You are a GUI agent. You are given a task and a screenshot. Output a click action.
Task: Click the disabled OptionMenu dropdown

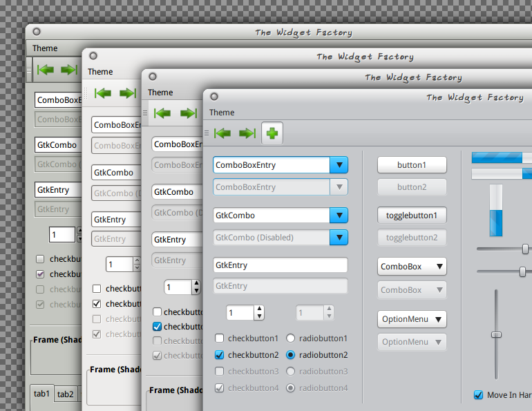tap(412, 342)
